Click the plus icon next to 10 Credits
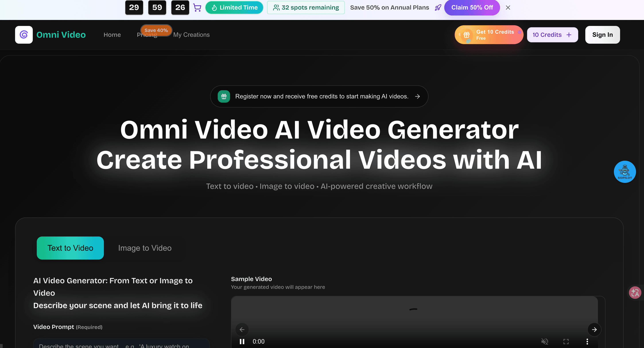The image size is (644, 348). point(569,35)
